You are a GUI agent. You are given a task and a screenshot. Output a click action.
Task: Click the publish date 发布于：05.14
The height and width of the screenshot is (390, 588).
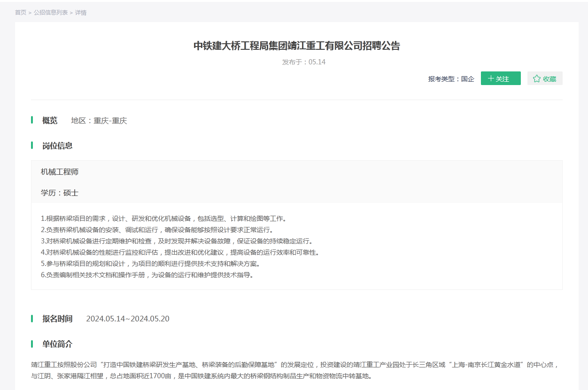pyautogui.click(x=304, y=62)
